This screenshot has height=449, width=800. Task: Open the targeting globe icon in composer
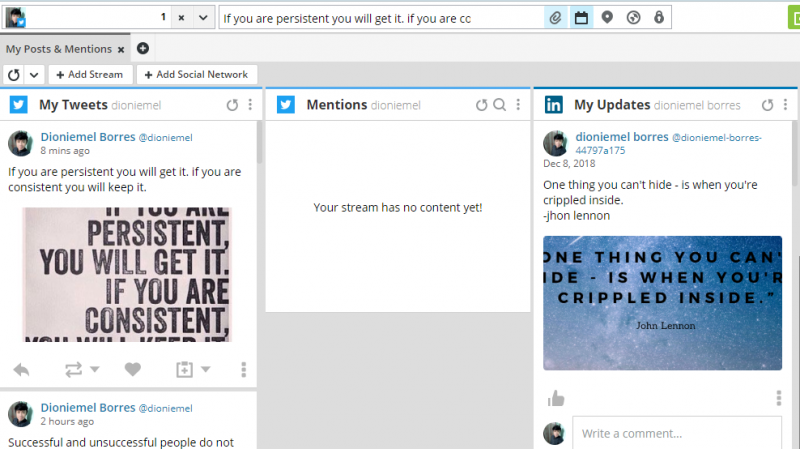coord(633,18)
